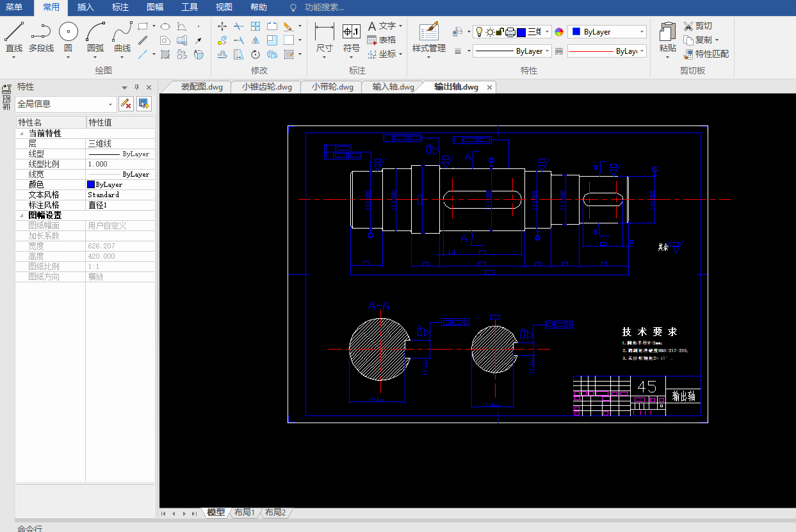Click the blue 颜色 swatch in properties panel
Screen dimensions: 796x532
[x=91, y=184]
